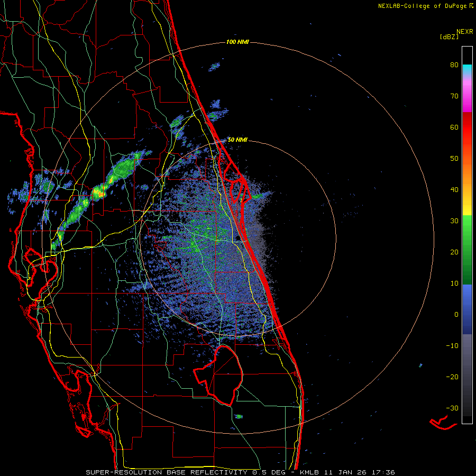Screen dimensions: 476x476
Task: Click the 100 NMI range ring label
Action: (237, 42)
